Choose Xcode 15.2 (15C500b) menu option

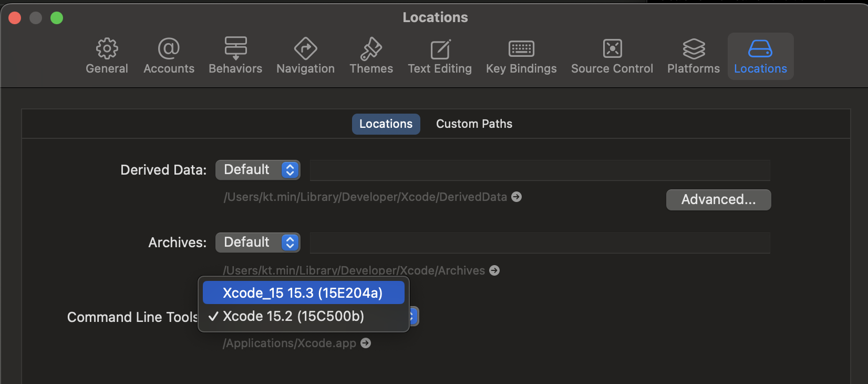tap(304, 316)
